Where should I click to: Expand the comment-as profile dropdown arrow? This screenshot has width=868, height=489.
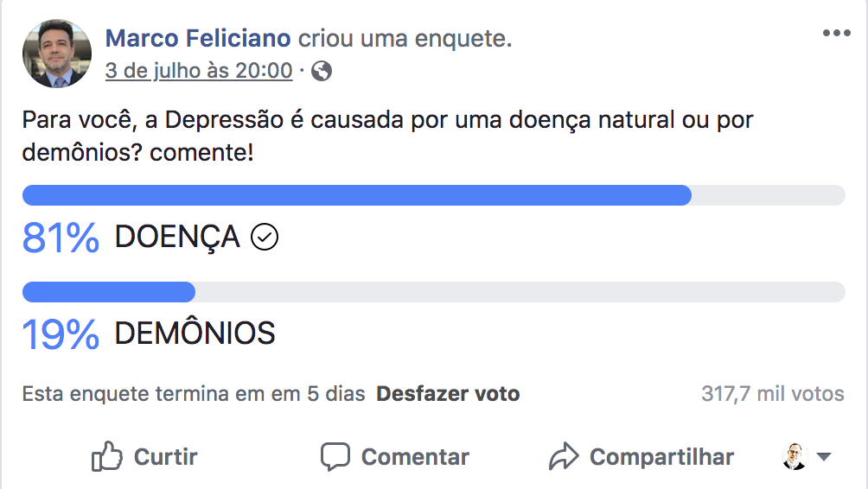tap(823, 457)
